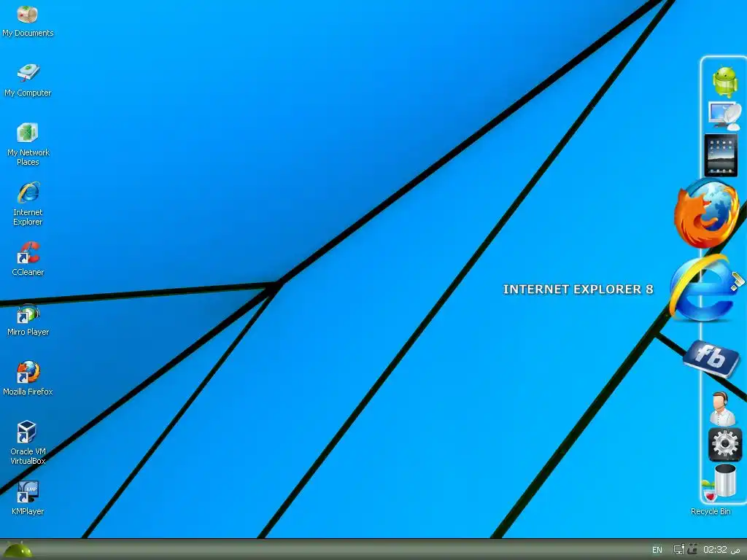Select the Internet Explorer desktop shortcut
747x560 pixels.
coord(28,203)
